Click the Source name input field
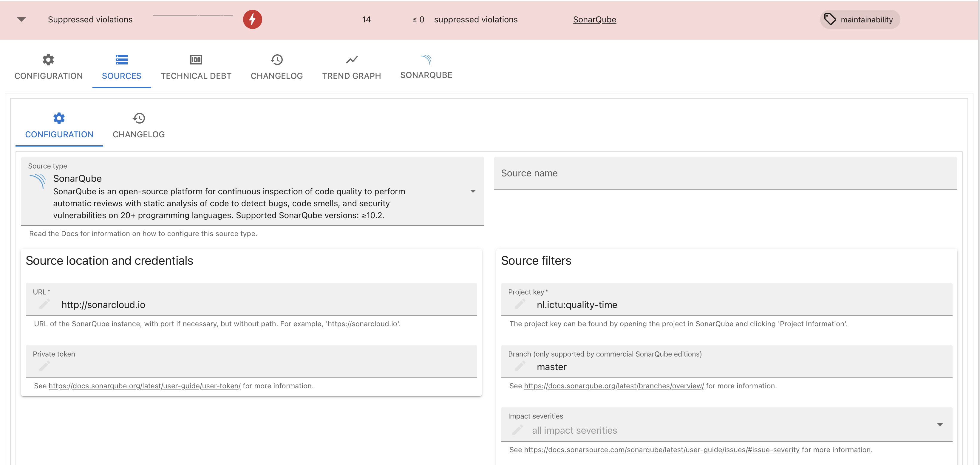The image size is (980, 465). pos(725,173)
